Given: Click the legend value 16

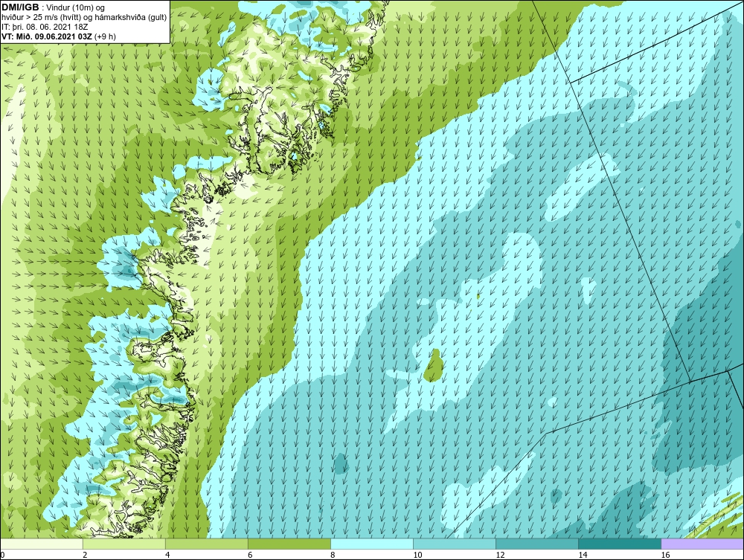Looking at the screenshot, I should click(665, 555).
